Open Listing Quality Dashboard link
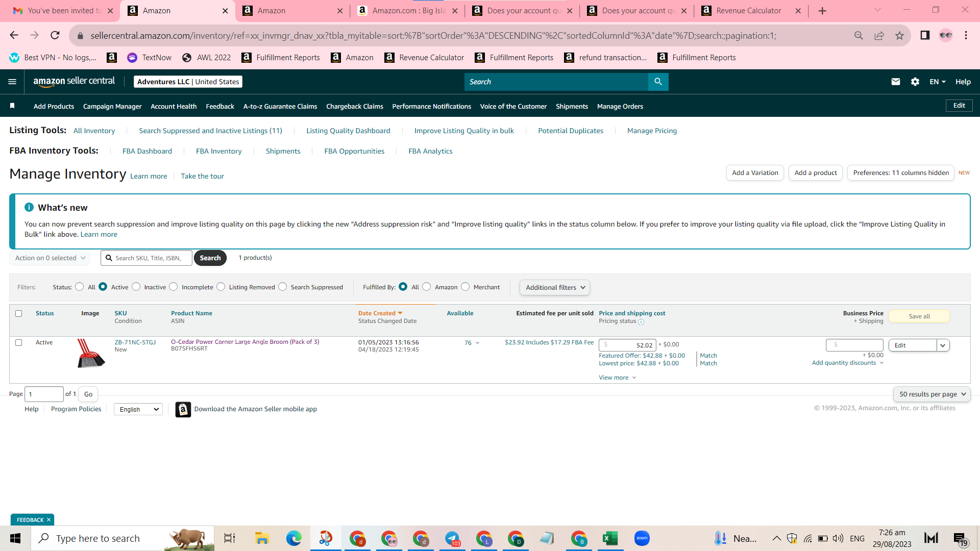This screenshot has width=980, height=551. coord(348,131)
